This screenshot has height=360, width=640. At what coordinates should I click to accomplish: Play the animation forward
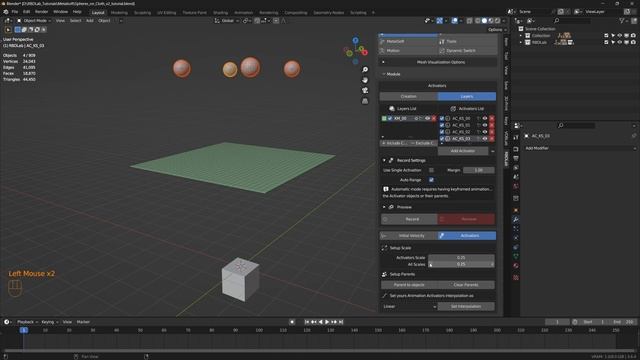pyautogui.click(x=327, y=322)
